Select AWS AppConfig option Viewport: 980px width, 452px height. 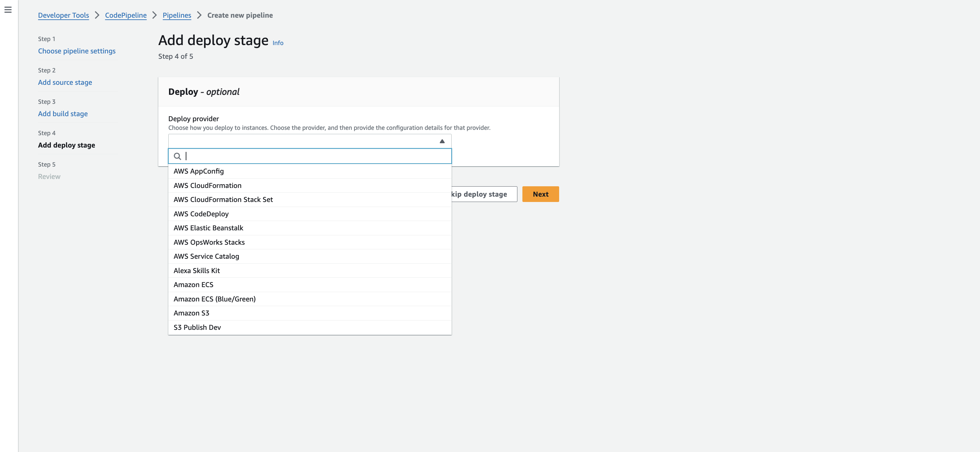199,171
